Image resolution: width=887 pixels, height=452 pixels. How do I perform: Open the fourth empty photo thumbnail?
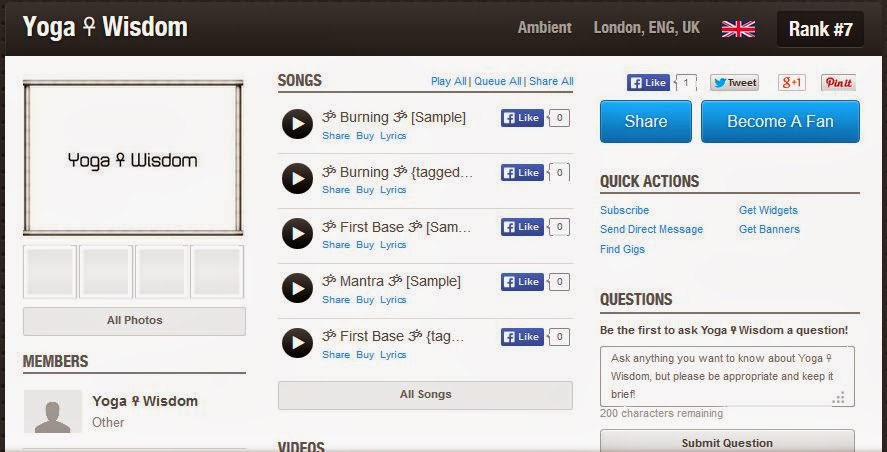217,272
